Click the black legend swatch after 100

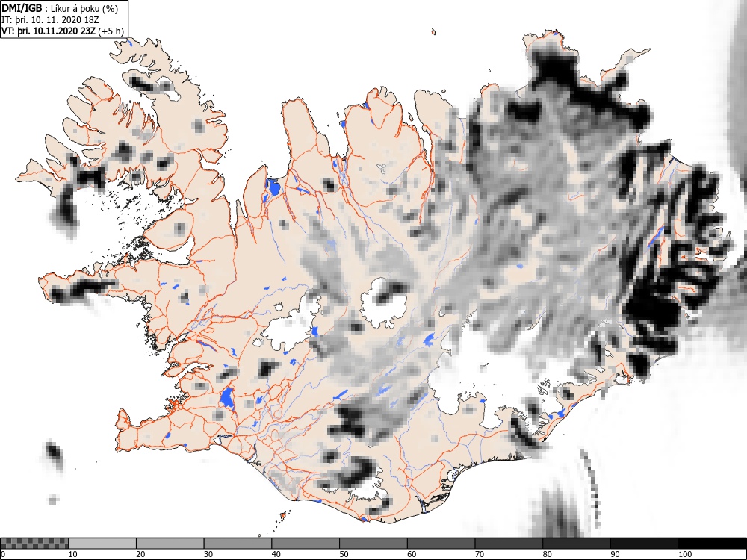click(712, 544)
